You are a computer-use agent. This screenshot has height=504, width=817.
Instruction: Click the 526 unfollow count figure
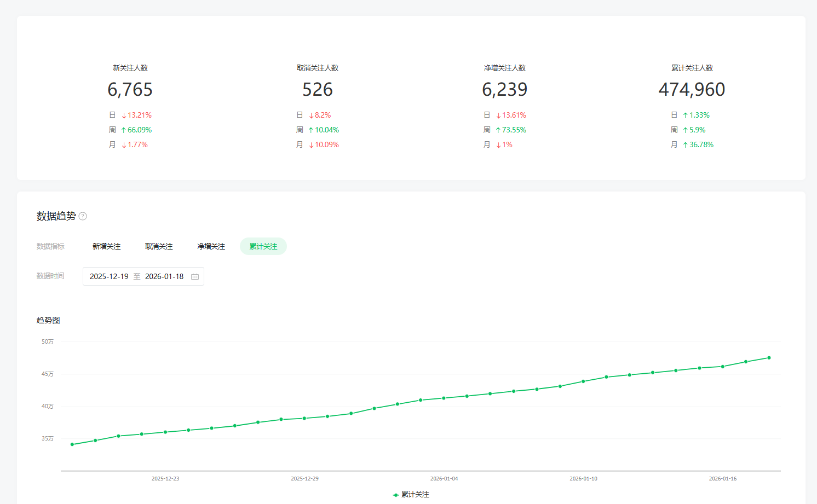pos(318,90)
